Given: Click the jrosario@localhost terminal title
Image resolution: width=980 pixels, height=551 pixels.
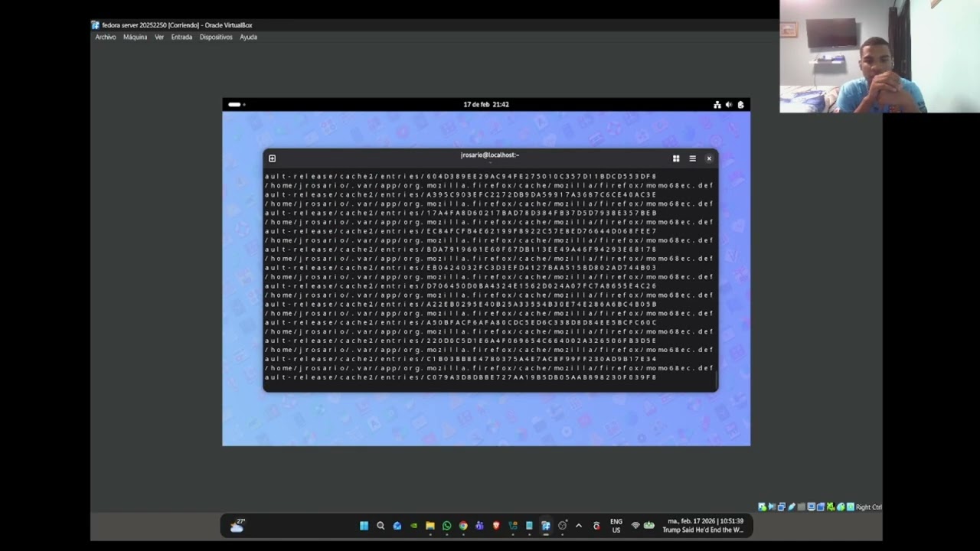Looking at the screenshot, I should 490,155.
